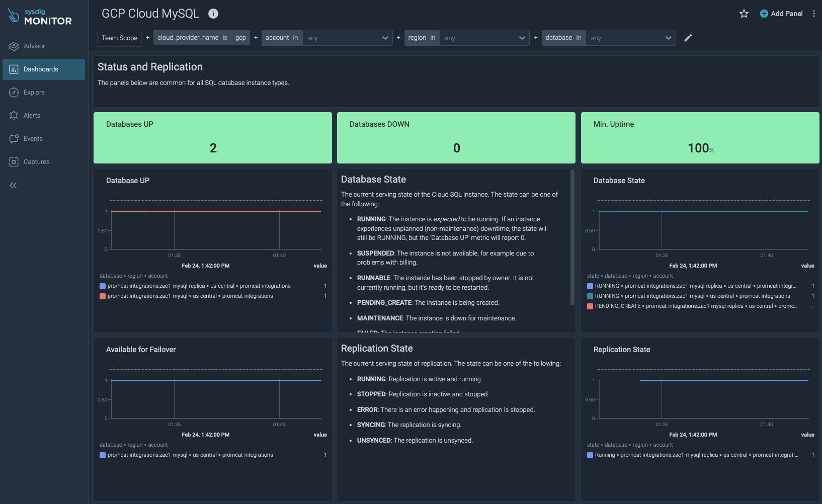Click red swatch for zac1-mysql in Database UP
Image resolution: width=822 pixels, height=504 pixels.
(103, 296)
